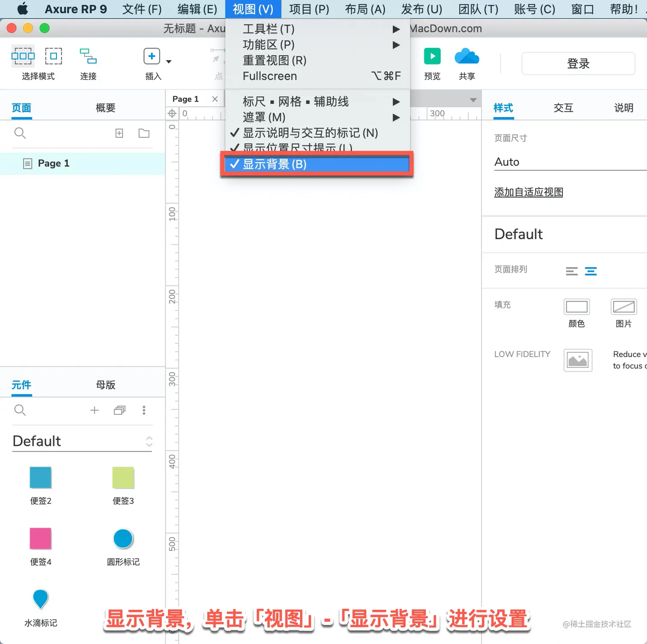Pick the 便签3 green sticky note widget
The height and width of the screenshot is (644, 647).
pos(123,478)
